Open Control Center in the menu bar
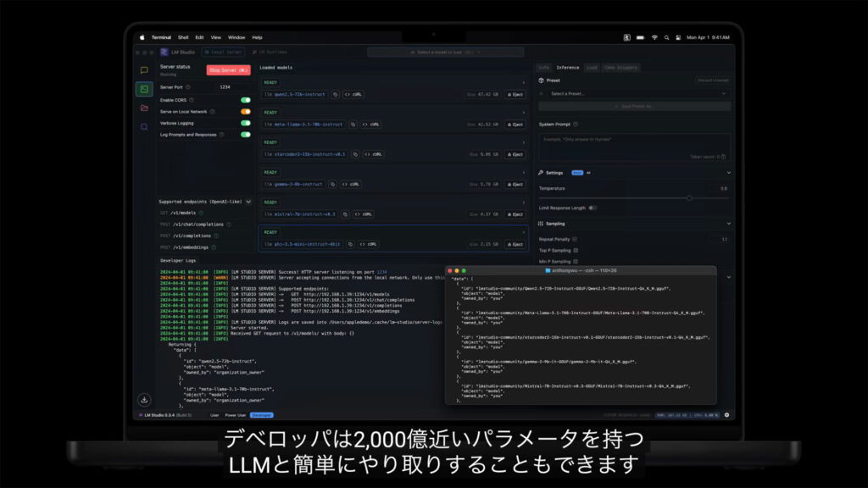868x488 pixels. (x=678, y=37)
